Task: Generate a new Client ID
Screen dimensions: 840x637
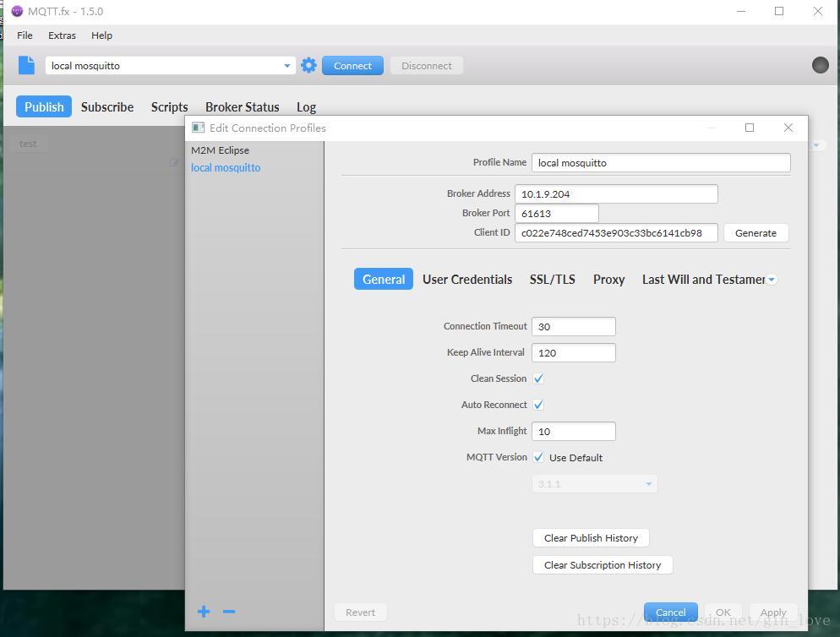Action: [x=755, y=232]
